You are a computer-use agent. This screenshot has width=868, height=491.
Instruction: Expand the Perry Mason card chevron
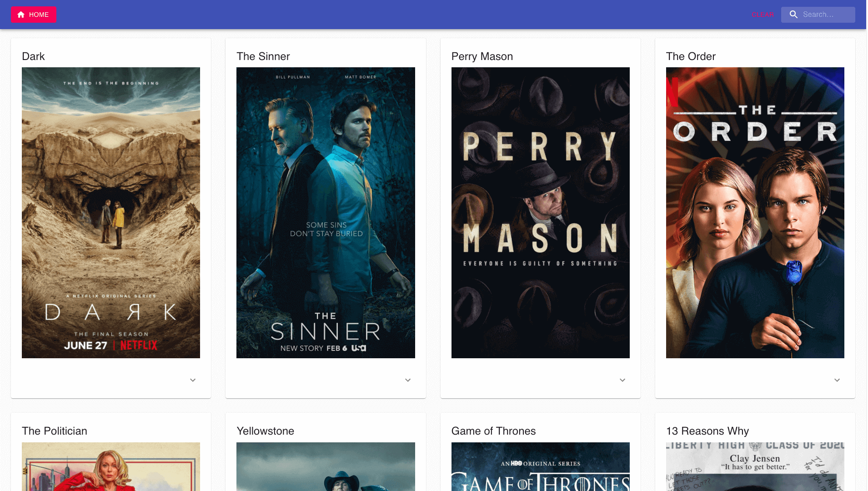(622, 380)
